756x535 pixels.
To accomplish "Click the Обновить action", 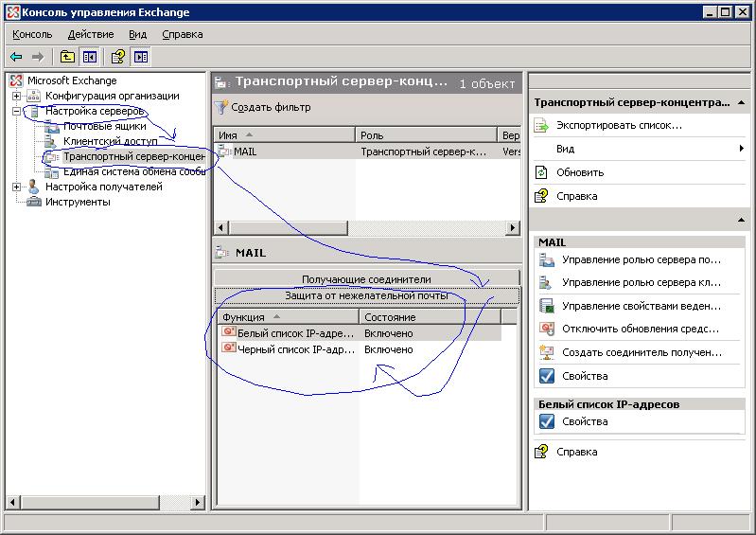I will [580, 172].
